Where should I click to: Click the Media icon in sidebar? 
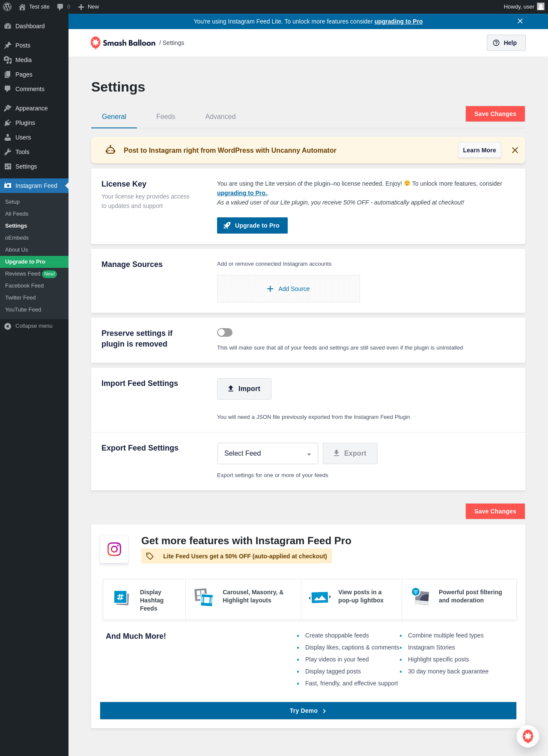point(8,60)
